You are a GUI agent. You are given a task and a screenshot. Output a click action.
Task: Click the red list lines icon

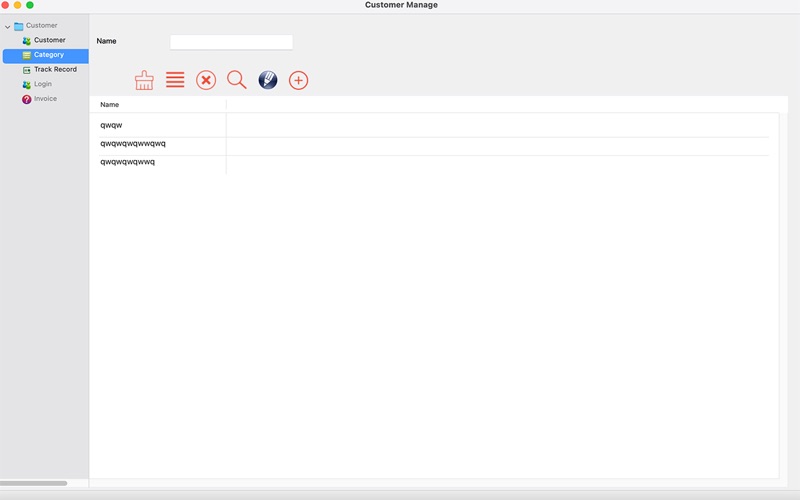pyautogui.click(x=175, y=80)
